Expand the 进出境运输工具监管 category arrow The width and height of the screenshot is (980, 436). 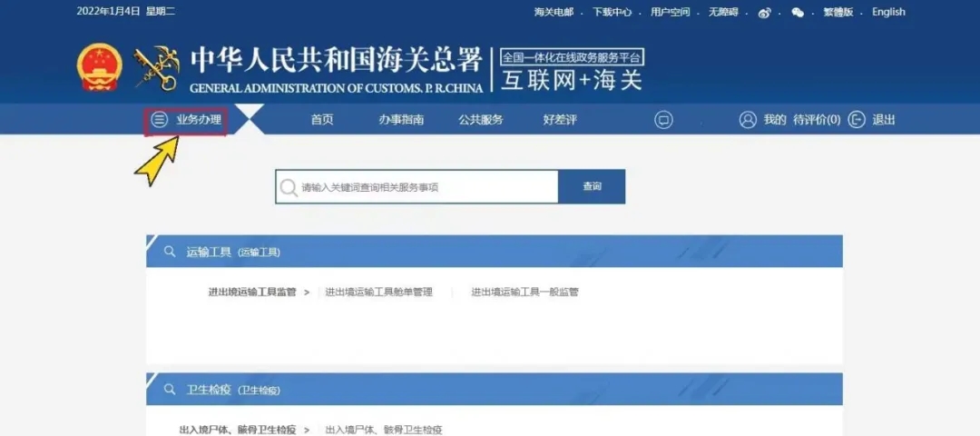pos(307,292)
